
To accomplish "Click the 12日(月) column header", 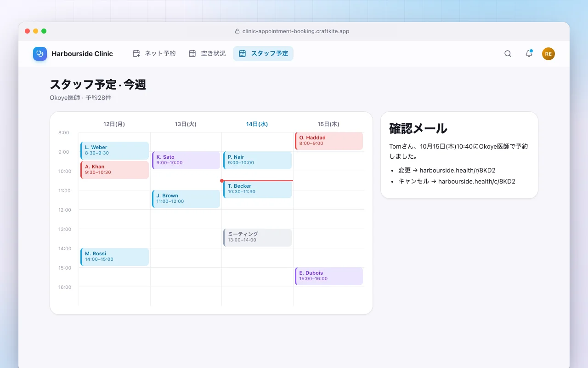I will (114, 124).
